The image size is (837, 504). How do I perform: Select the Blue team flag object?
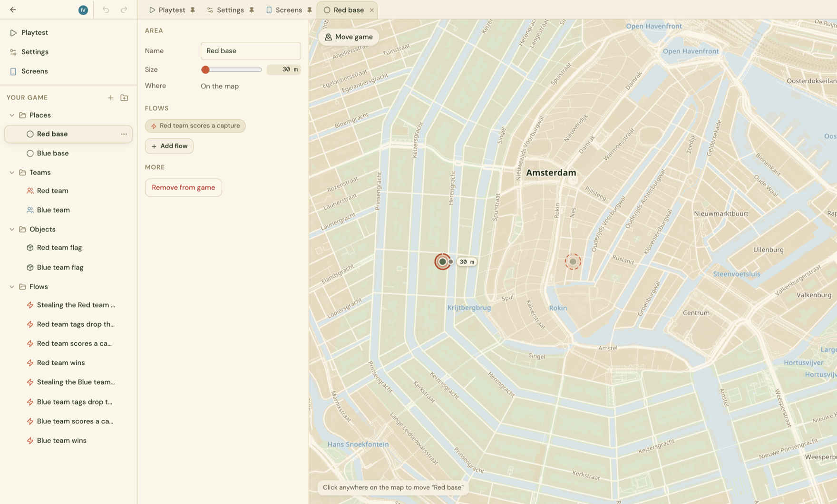coord(68,268)
